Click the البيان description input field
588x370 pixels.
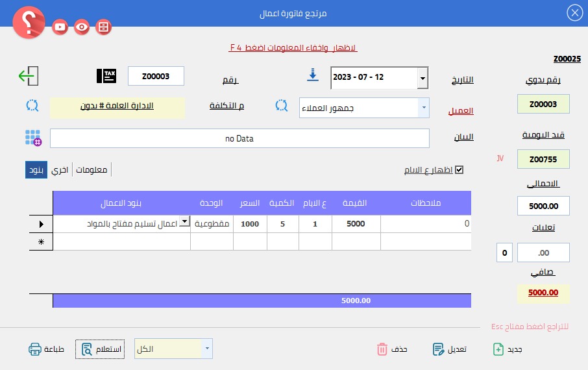click(239, 138)
